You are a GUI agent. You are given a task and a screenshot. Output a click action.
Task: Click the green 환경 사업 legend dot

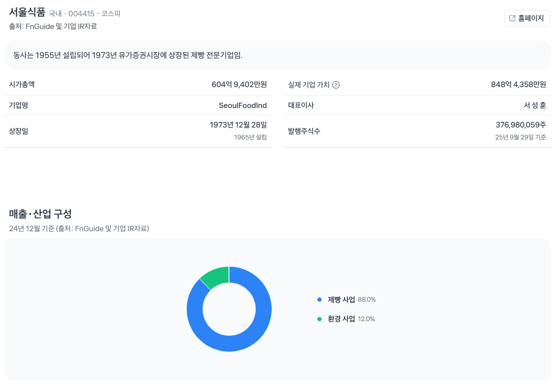pos(319,319)
